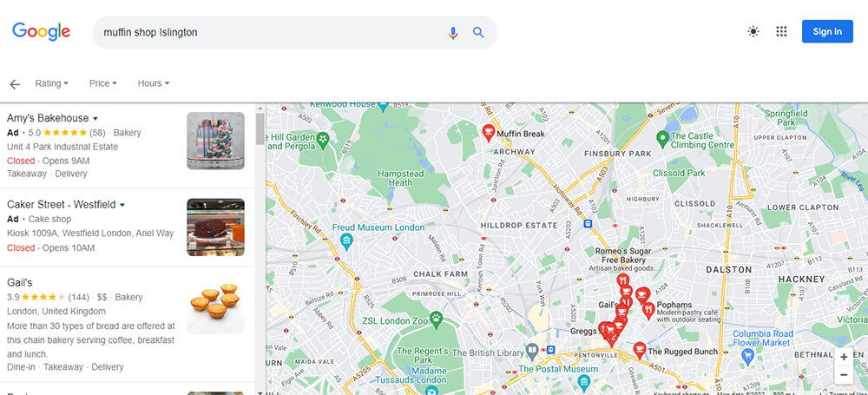Click The Postal Museum marker
The width and height of the screenshot is (868, 395).
[x=583, y=381]
